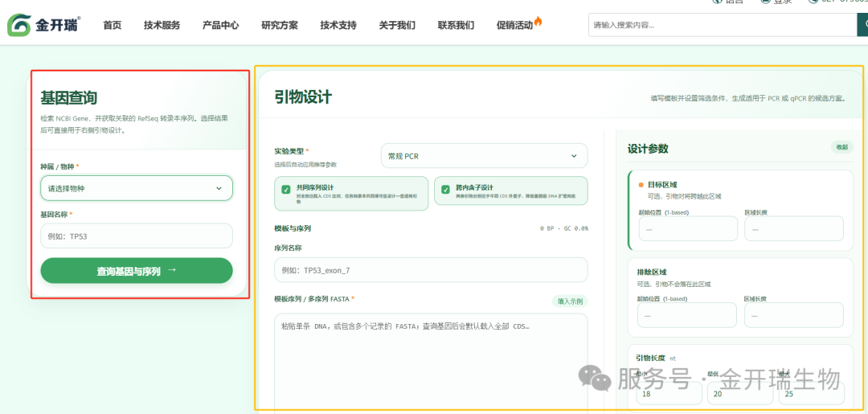Open the 研究方案 menu item
Viewport: 868px width, 414px height.
coord(280,25)
